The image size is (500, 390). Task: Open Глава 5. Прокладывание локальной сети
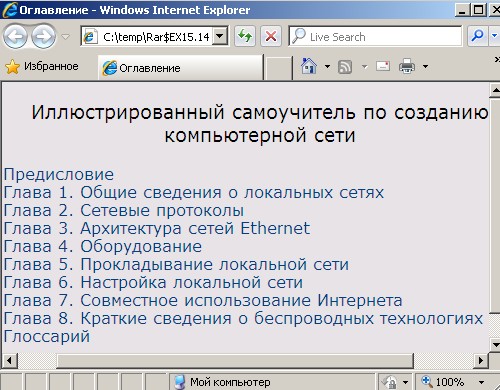176,264
